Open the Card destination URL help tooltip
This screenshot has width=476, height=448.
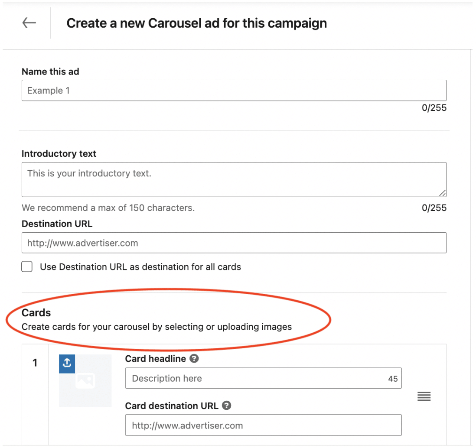[x=226, y=406]
